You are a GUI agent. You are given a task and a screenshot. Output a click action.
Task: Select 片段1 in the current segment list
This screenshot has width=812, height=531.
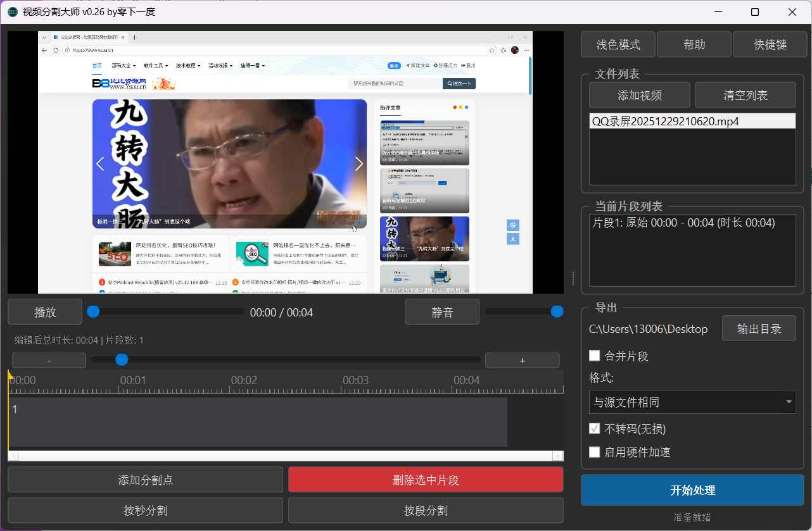(x=683, y=223)
